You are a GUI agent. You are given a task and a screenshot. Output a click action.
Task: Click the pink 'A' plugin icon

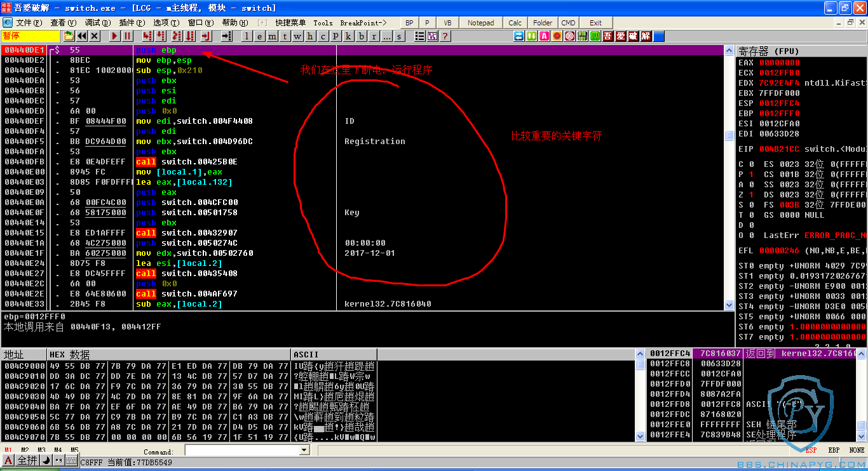click(x=544, y=36)
